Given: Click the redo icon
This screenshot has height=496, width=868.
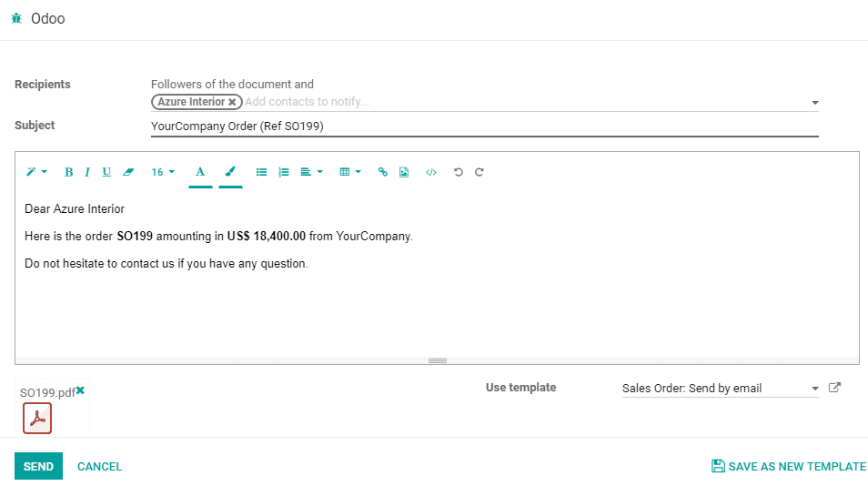Looking at the screenshot, I should tap(479, 172).
